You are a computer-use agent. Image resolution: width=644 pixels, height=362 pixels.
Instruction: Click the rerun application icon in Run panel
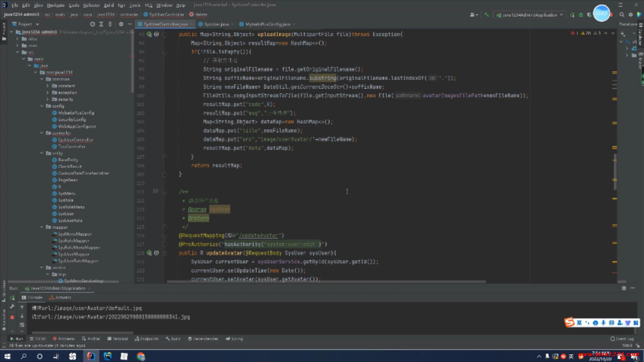12,298
